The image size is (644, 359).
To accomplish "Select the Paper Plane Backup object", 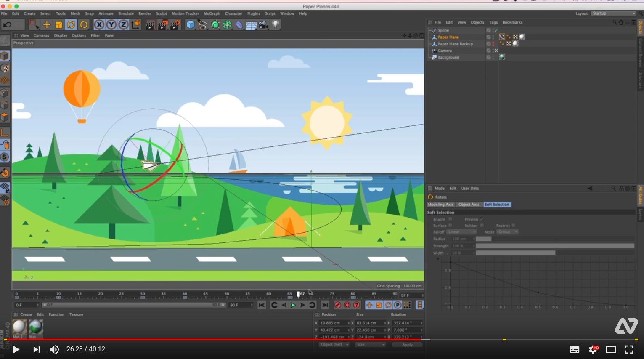I will click(x=455, y=44).
